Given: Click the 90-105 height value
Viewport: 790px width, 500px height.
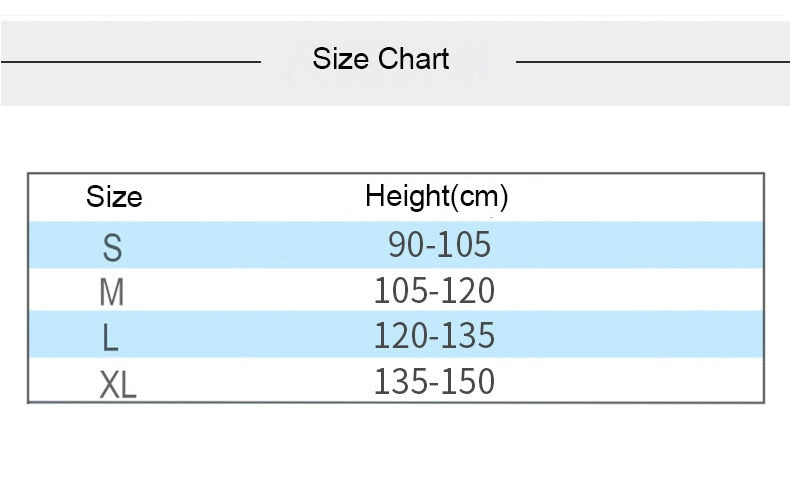Looking at the screenshot, I should (x=439, y=244).
